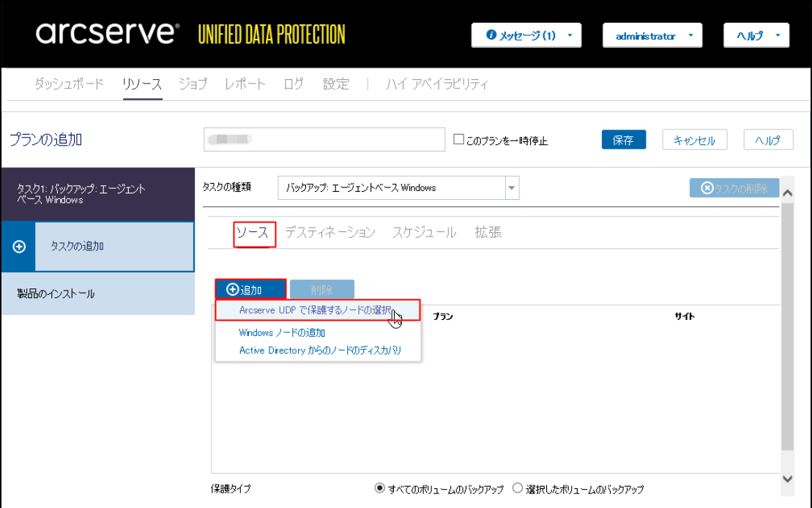This screenshot has height=508, width=812.
Task: Click the arcserve logo
Action: [x=107, y=33]
